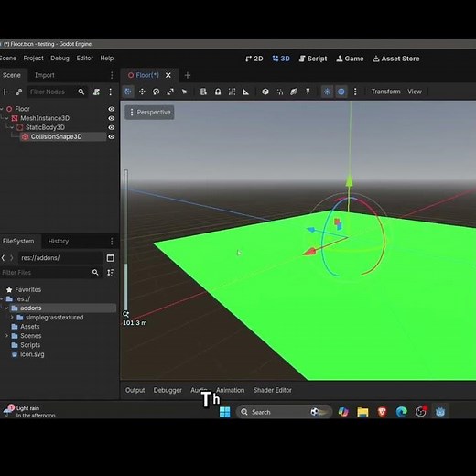Image resolution: width=476 pixels, height=476 pixels.
Task: Click the attach script icon in Scene dock
Action: (x=96, y=92)
